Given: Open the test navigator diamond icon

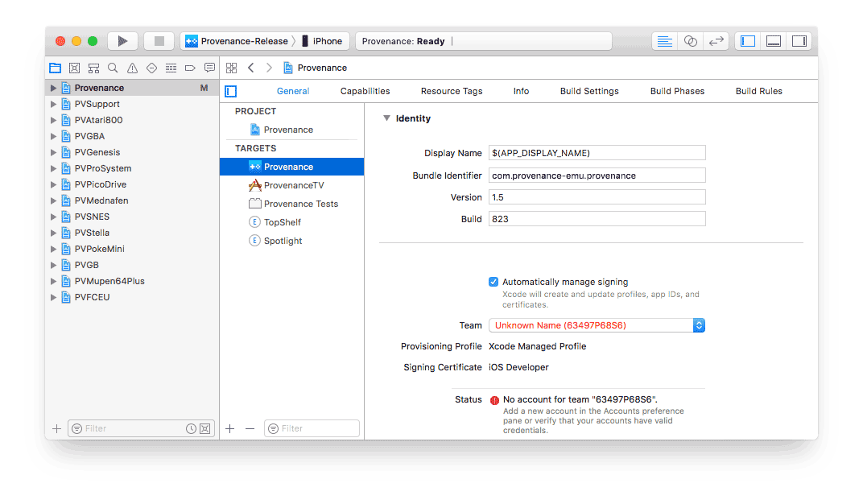Looking at the screenshot, I should (x=151, y=68).
